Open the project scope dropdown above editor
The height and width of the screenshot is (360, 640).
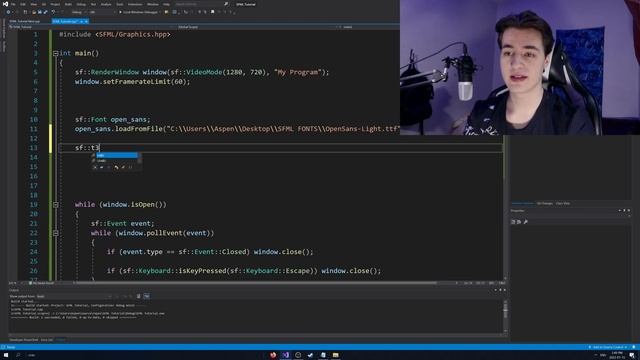[91, 27]
